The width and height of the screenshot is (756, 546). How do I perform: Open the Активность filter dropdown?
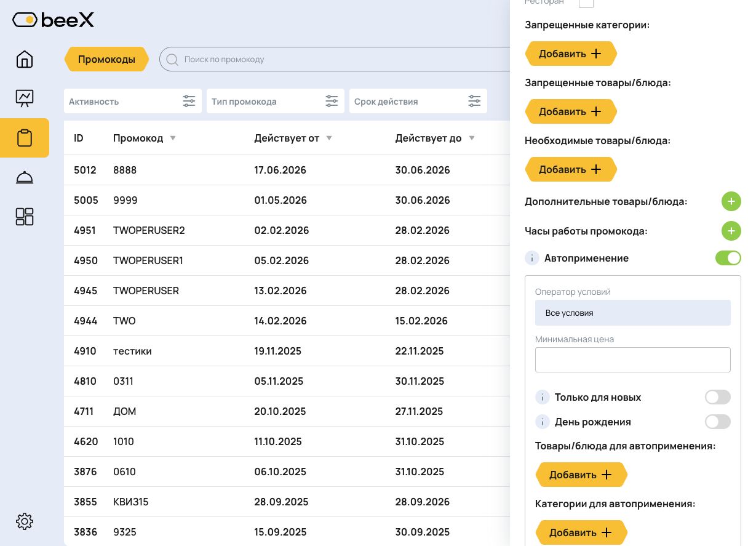(x=133, y=101)
